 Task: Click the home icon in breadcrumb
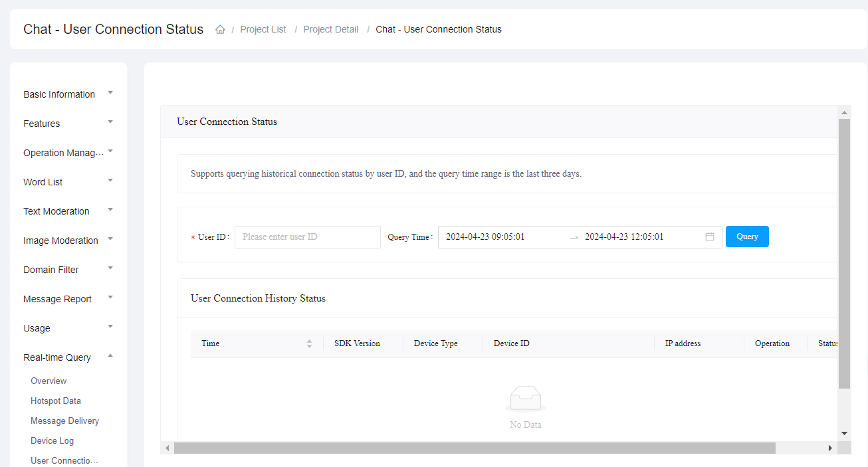pyautogui.click(x=220, y=29)
